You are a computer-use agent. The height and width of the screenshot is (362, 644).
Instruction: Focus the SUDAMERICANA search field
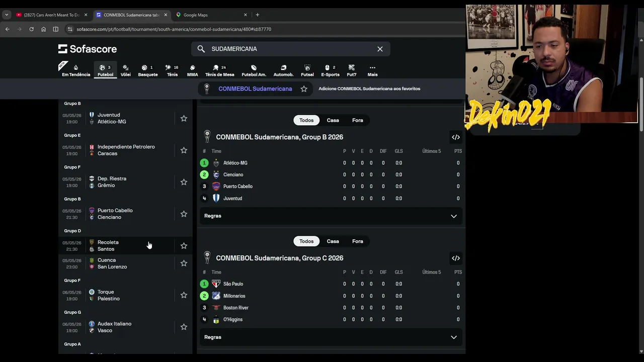point(291,49)
